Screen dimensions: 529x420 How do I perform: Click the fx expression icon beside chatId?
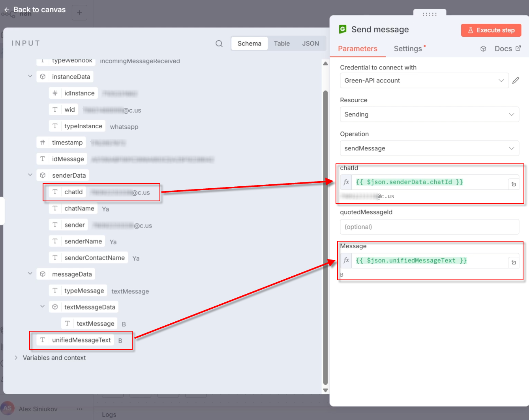pyautogui.click(x=346, y=182)
